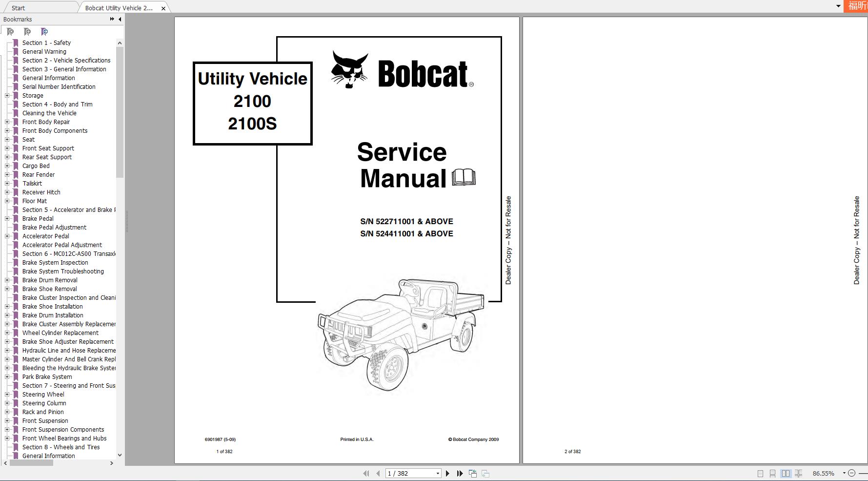Delete the selected bookmark
The height and width of the screenshot is (481, 868).
(10, 32)
